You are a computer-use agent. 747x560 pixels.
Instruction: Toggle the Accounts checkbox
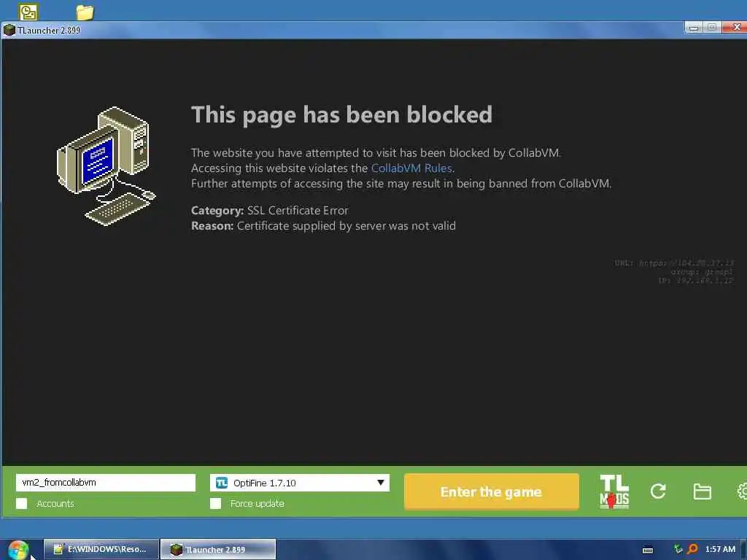pos(21,503)
